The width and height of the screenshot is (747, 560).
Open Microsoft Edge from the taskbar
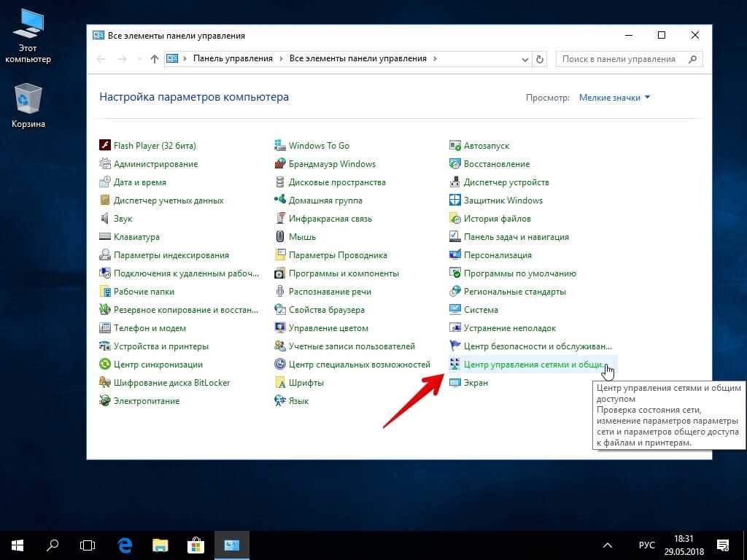click(125, 545)
